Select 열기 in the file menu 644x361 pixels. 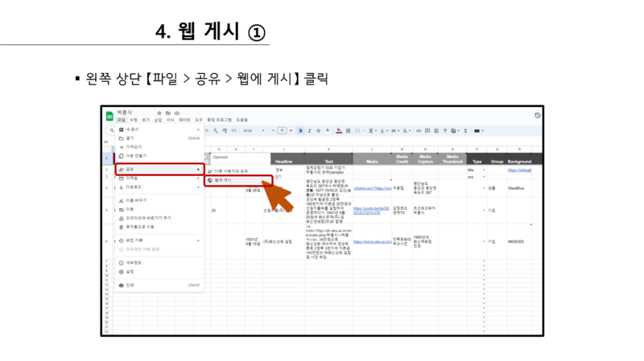(x=159, y=138)
